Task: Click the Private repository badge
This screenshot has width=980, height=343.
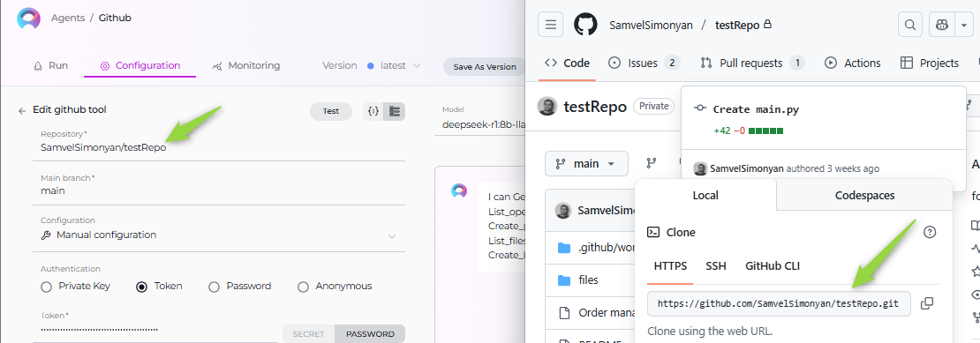Action: (x=653, y=106)
